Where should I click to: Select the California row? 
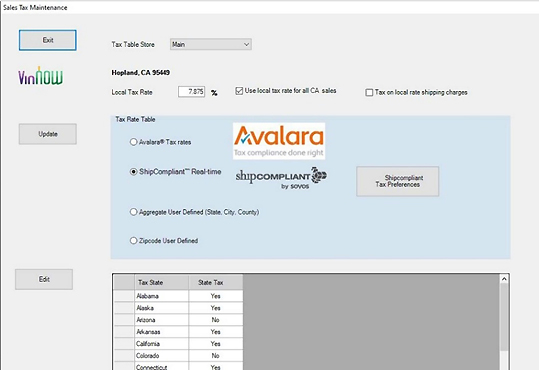(x=178, y=344)
